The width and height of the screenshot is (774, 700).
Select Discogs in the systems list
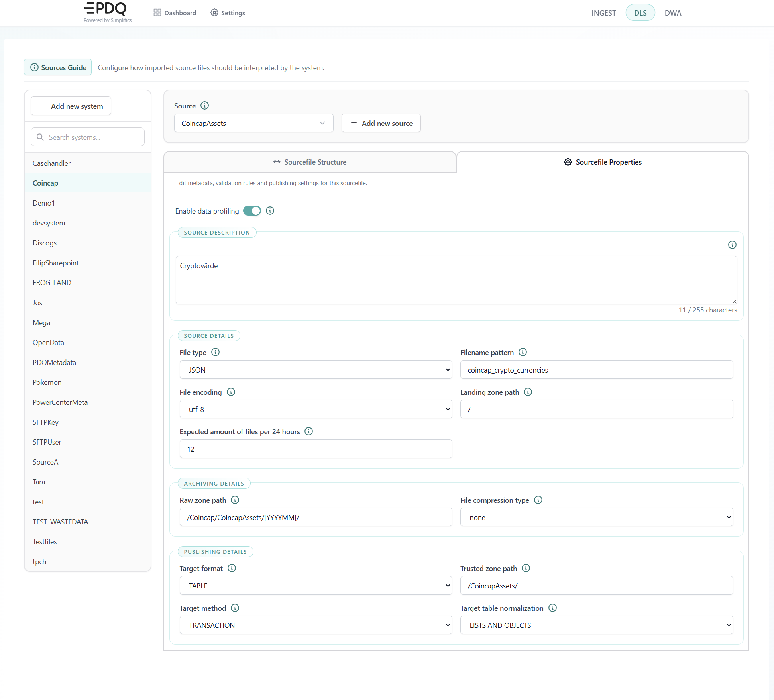click(88, 243)
